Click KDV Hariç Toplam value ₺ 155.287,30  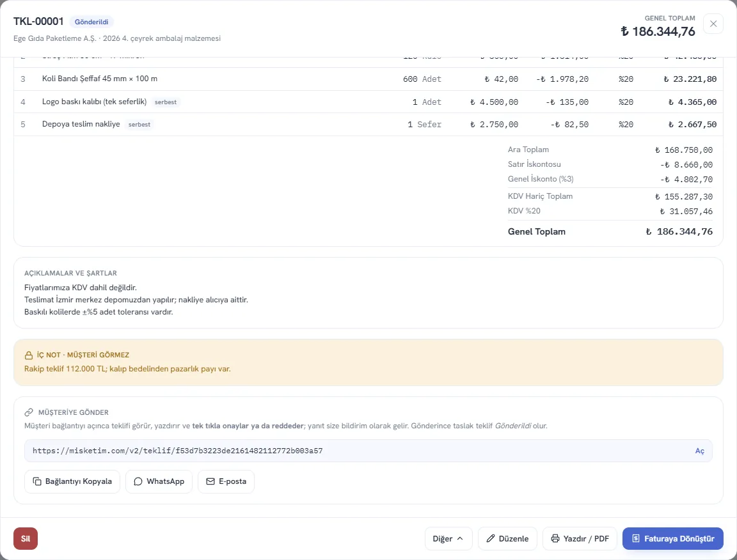tap(683, 197)
